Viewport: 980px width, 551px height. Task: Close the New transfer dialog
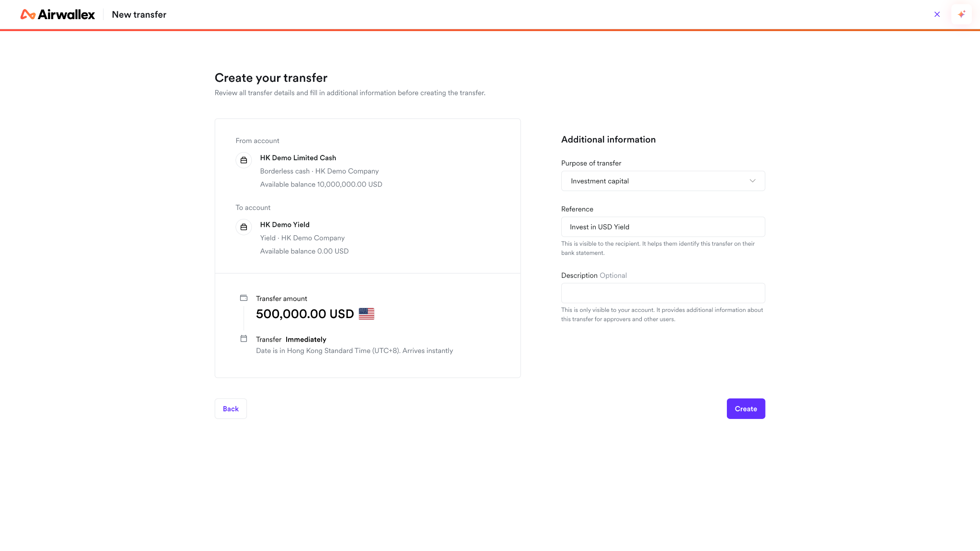[x=937, y=14]
